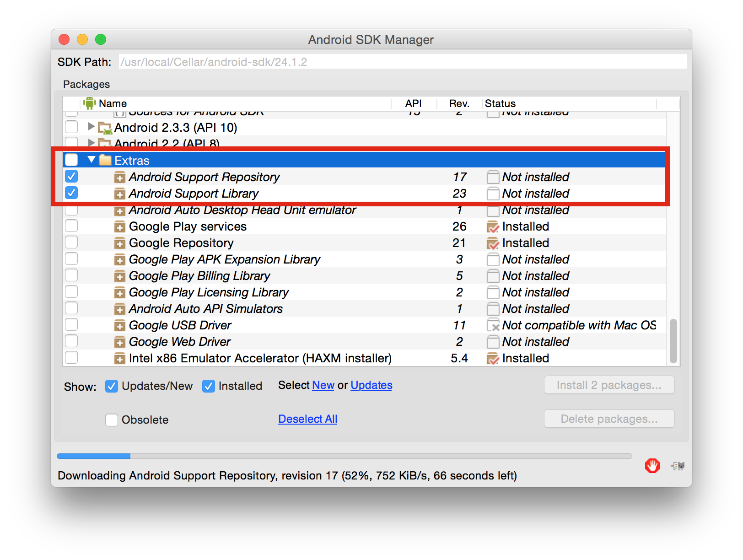This screenshot has width=743, height=560.
Task: Click the Deselect All link
Action: click(x=307, y=419)
